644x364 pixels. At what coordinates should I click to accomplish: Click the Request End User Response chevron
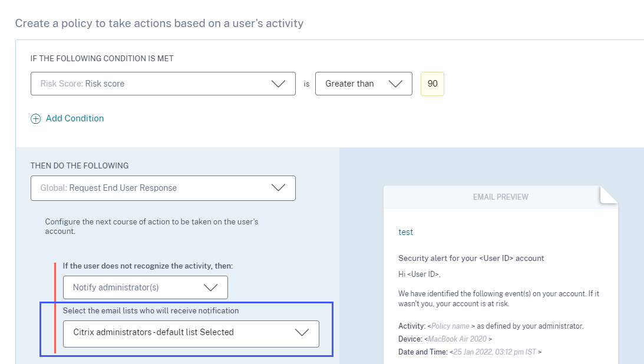tap(278, 188)
